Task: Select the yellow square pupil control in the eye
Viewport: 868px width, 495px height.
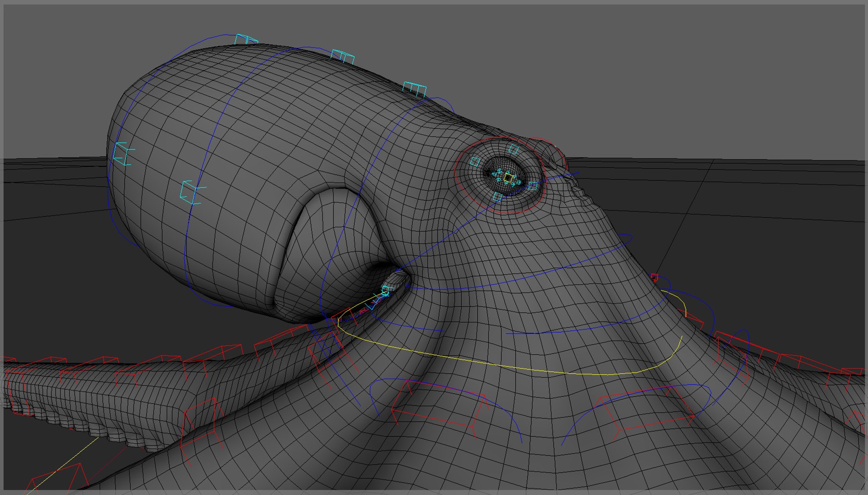Action: coord(508,178)
